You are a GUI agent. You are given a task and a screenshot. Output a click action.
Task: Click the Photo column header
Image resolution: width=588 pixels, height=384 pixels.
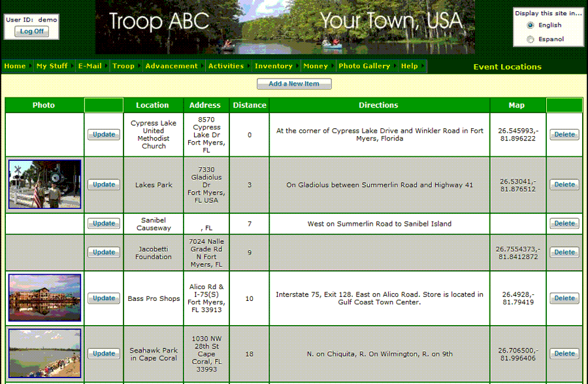pyautogui.click(x=44, y=105)
